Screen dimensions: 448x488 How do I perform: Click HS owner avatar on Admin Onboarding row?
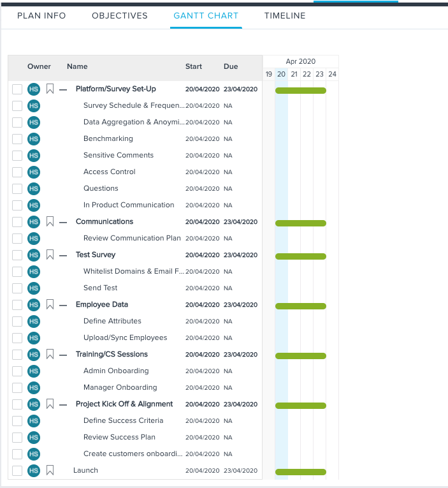[34, 371]
